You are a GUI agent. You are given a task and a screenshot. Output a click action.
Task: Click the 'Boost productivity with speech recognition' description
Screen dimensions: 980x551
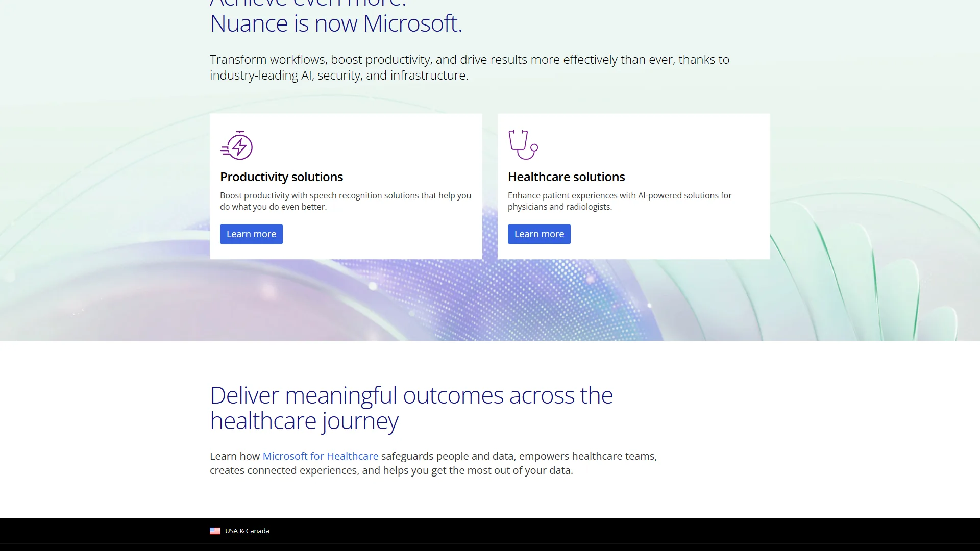coord(346,201)
